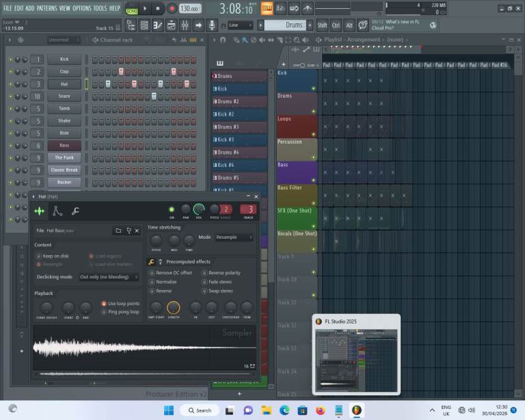This screenshot has width=525, height=420.
Task: Open the wrench miscellaneous settings tab in sampler
Action: coord(75,211)
